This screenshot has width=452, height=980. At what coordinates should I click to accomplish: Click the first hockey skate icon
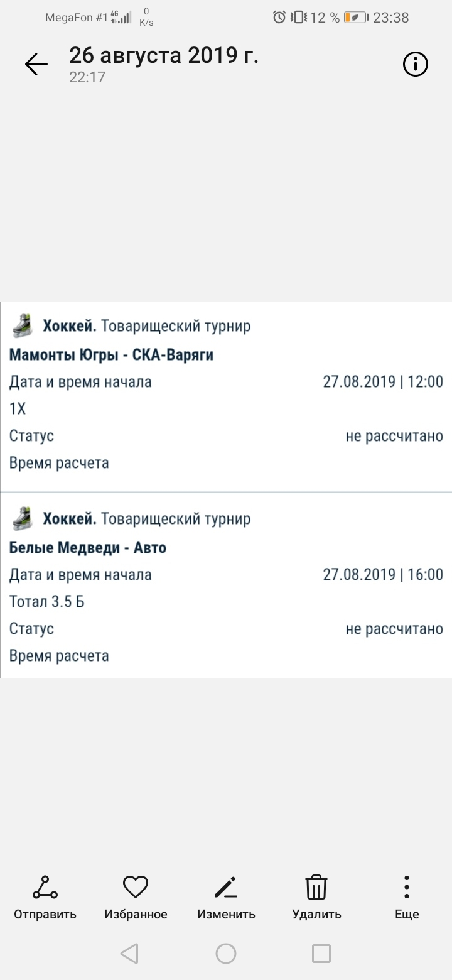(x=22, y=325)
